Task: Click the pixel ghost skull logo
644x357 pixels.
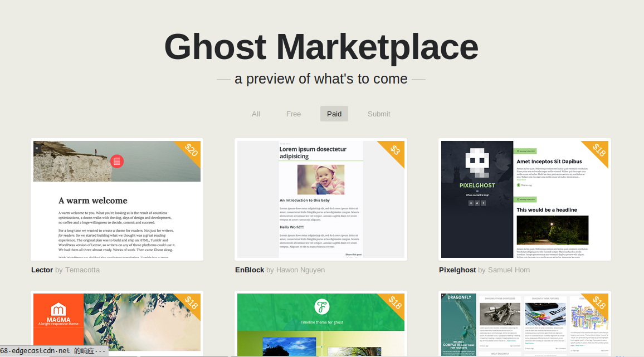Action: point(477,163)
